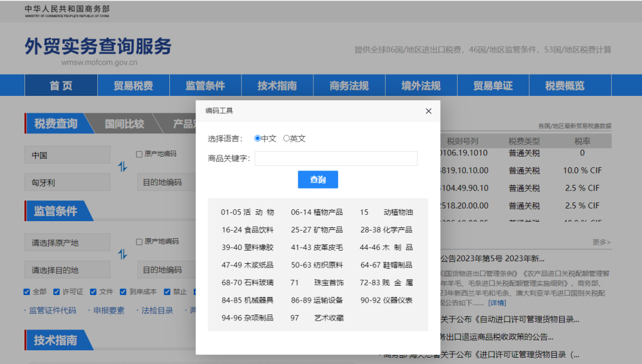This screenshot has height=364, width=642.
Task: Focus the 商品关键字 input field
Action: point(336,159)
